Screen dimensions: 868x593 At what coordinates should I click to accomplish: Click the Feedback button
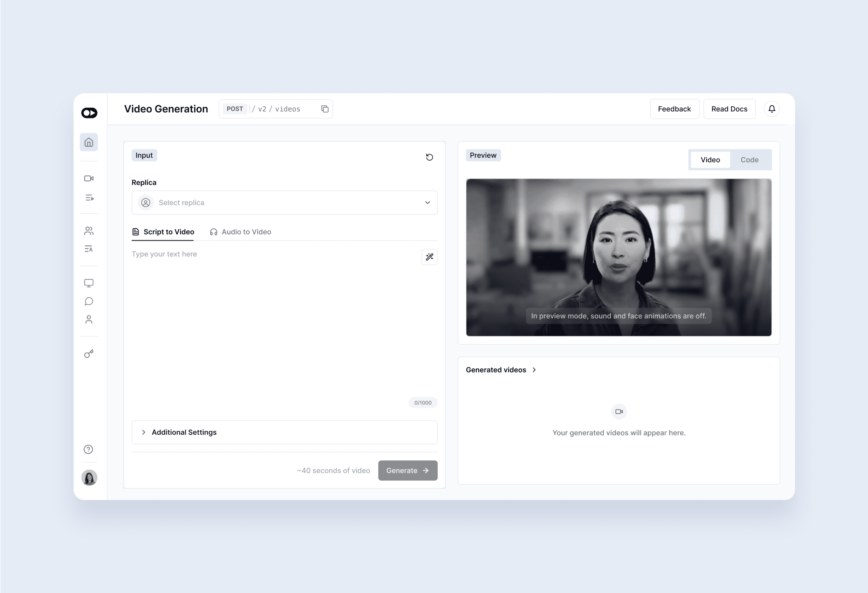[x=674, y=109]
